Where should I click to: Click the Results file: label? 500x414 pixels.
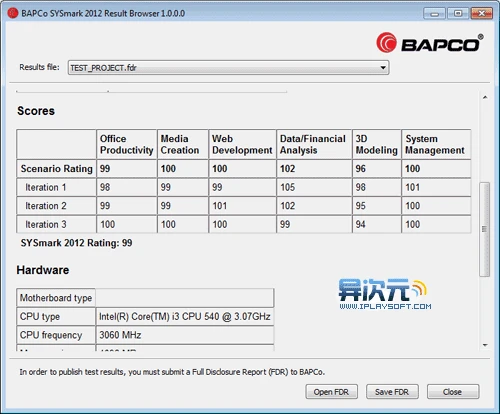tap(39, 67)
